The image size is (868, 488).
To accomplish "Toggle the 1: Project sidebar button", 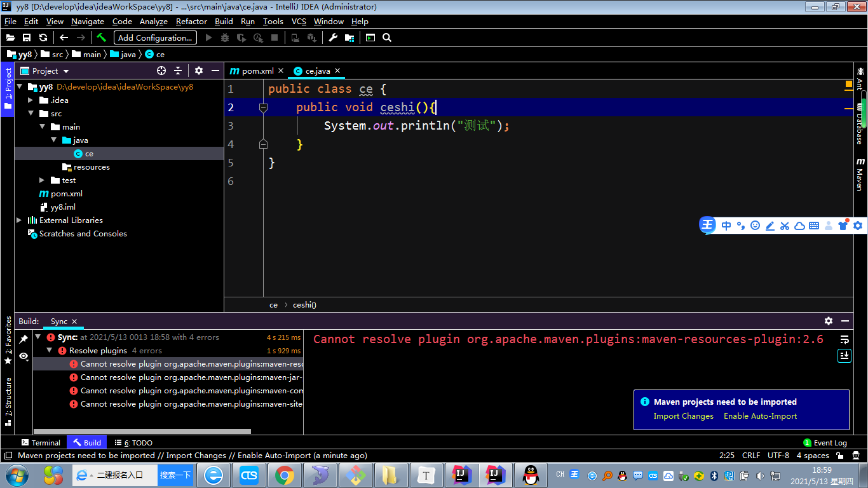I will 8,90.
